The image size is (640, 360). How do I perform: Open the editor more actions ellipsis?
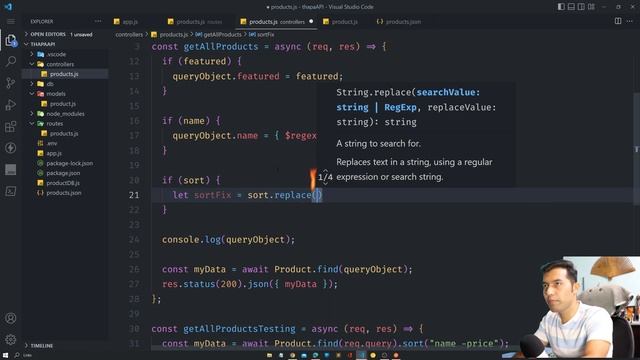pyautogui.click(x=630, y=21)
